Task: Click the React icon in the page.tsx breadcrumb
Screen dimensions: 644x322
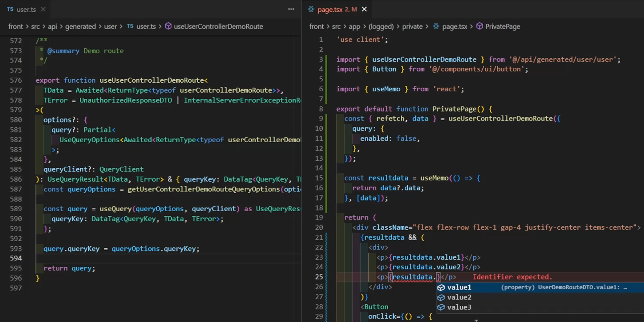Action: [436, 26]
